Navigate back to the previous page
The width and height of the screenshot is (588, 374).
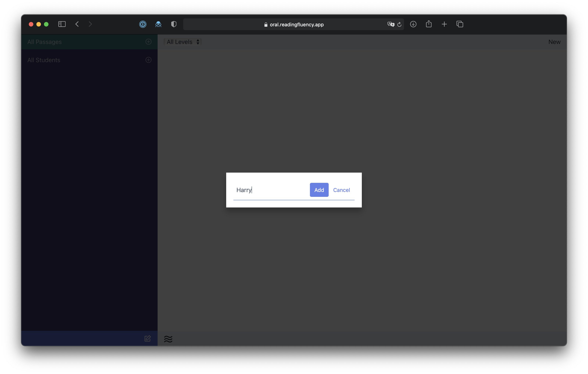pyautogui.click(x=77, y=24)
